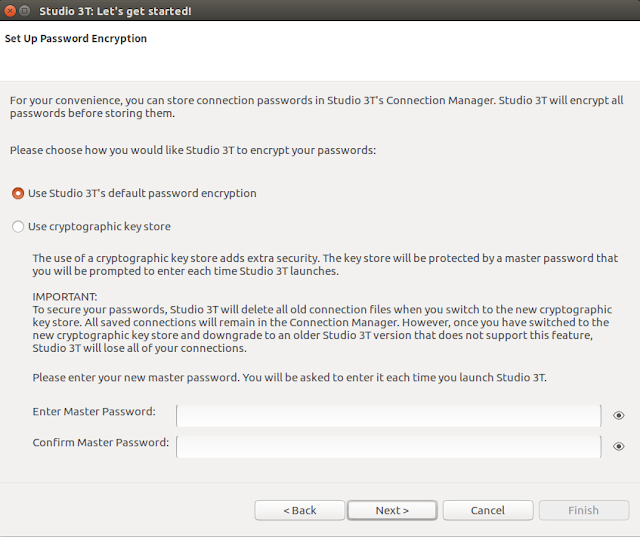Cancel the setup wizard
Screen dimensions: 640x537
pyautogui.click(x=487, y=510)
